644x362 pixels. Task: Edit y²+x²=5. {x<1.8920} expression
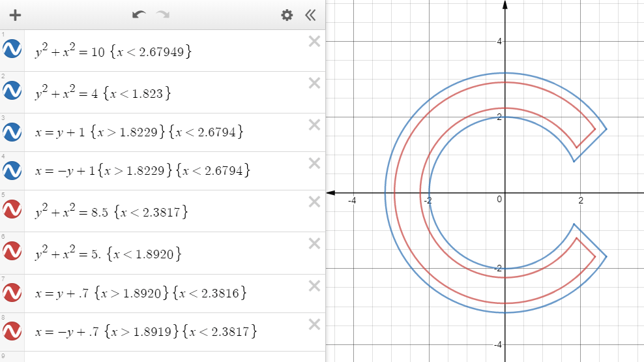tap(108, 254)
